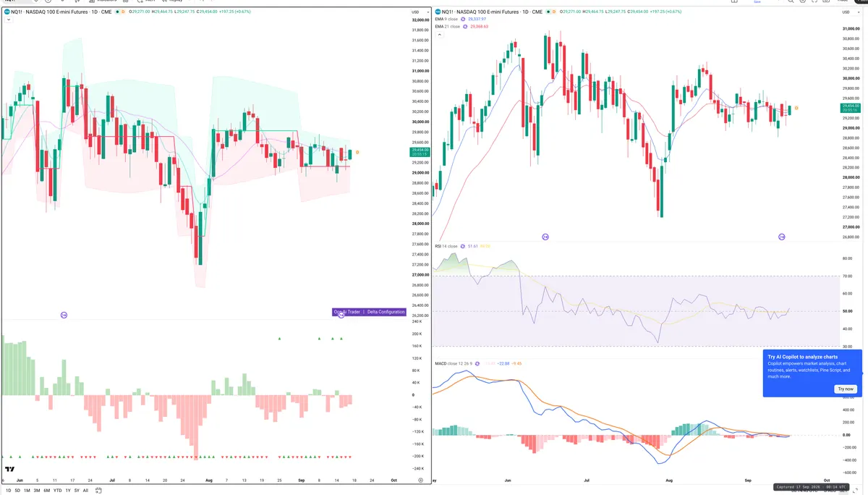Click the left chart 32,000.00 price axis label
Image resolution: width=868 pixels, height=495 pixels.
click(420, 20)
